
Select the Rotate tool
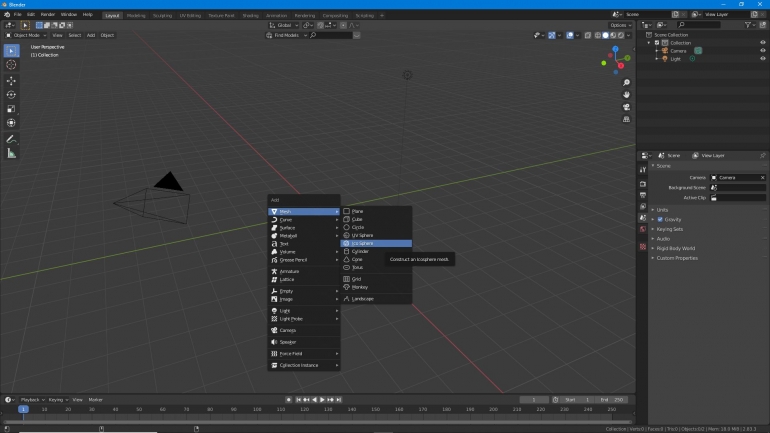coord(11,95)
